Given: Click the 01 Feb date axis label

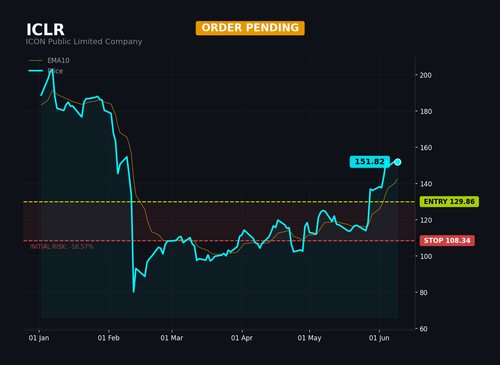Looking at the screenshot, I should click(109, 338).
